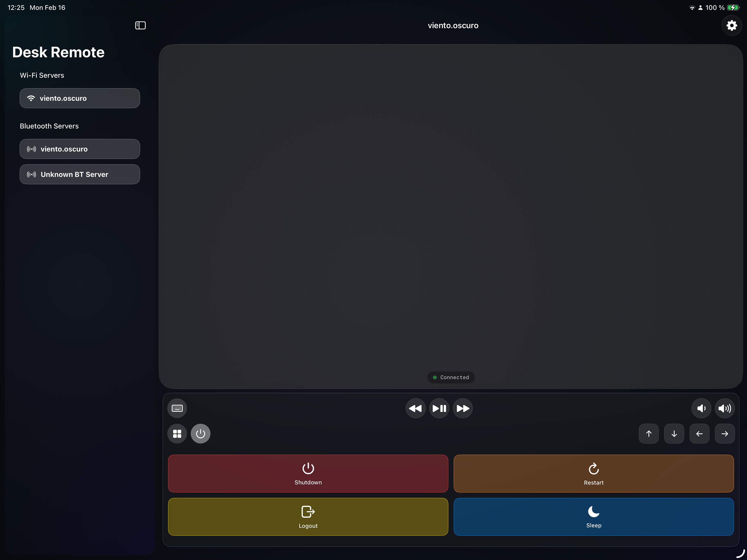Viewport: 747px width, 560px height.
Task: Open settings gear
Action: tap(731, 25)
